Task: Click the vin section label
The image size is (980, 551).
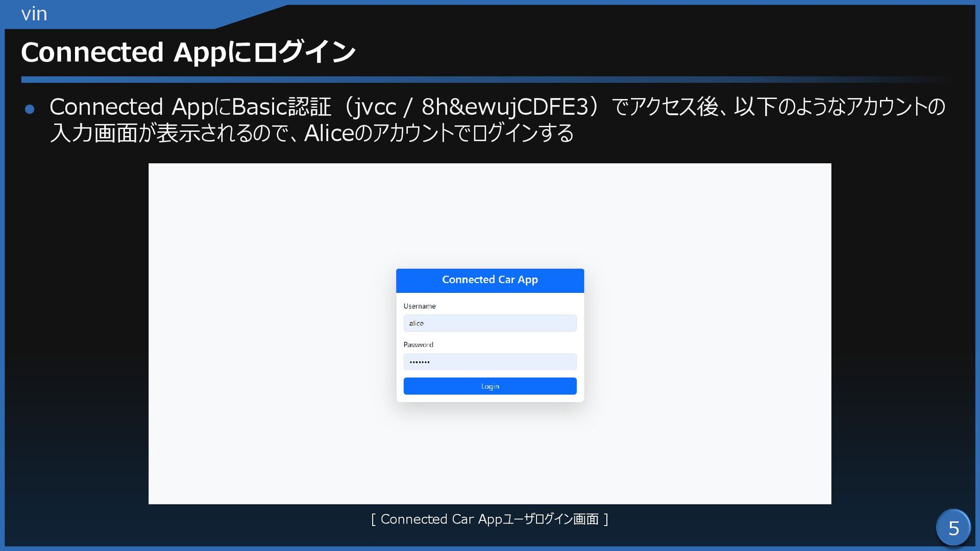Action: click(34, 14)
